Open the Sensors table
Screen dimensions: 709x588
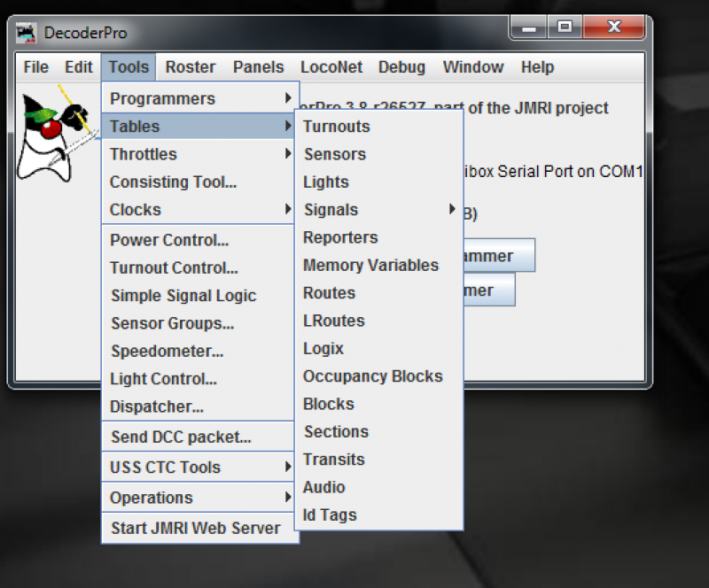tap(379, 154)
